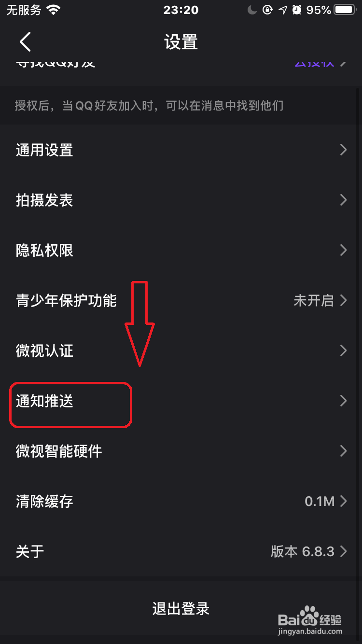
Task: Tap the alarm clock status icon
Action: coord(297,10)
